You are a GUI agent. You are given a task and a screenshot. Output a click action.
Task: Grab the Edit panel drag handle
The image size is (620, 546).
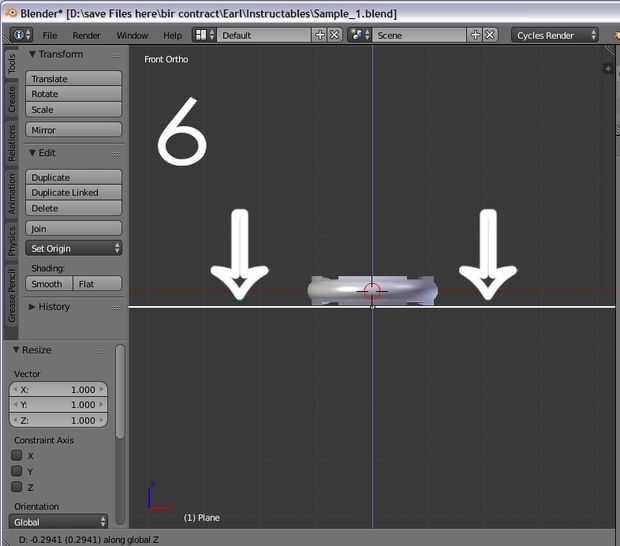pyautogui.click(x=115, y=155)
